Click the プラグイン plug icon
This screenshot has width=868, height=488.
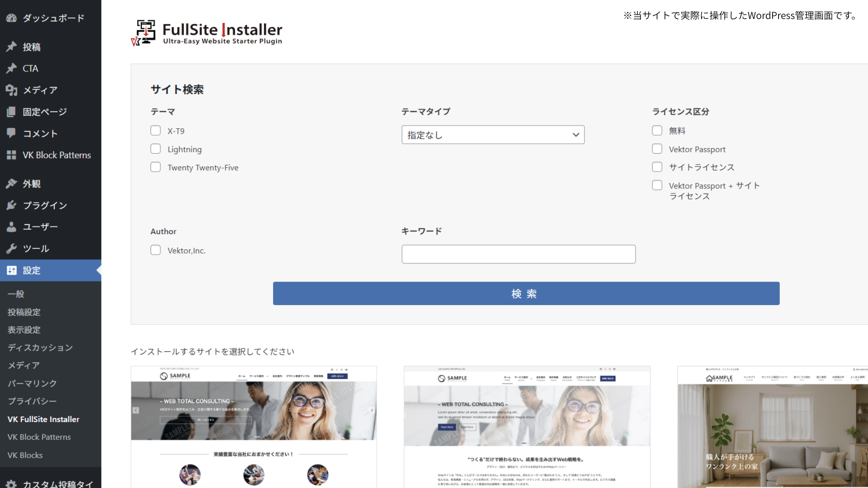coord(11,205)
